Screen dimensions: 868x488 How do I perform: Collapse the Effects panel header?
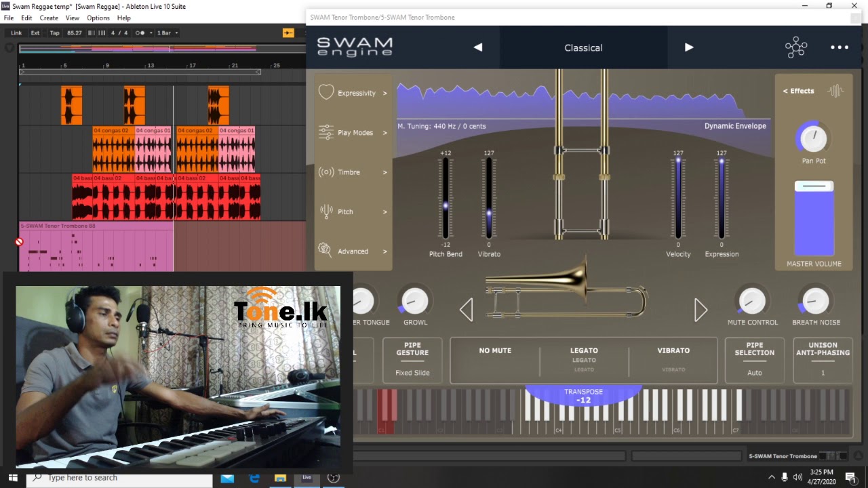799,91
